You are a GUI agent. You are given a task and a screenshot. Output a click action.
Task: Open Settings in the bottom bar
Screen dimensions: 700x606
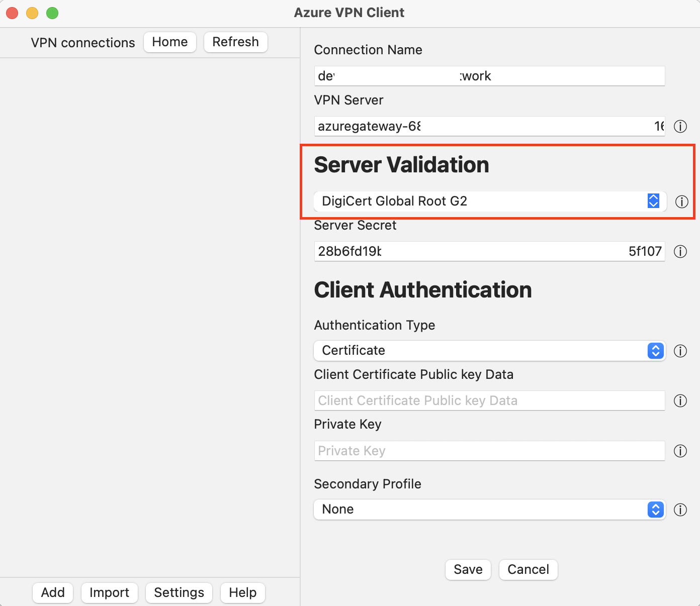(x=179, y=592)
